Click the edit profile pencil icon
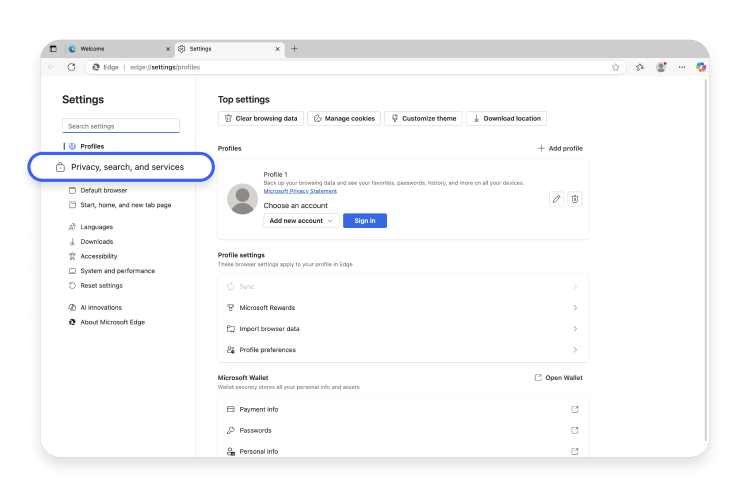Viewport: 750px width, 498px height. click(x=557, y=199)
